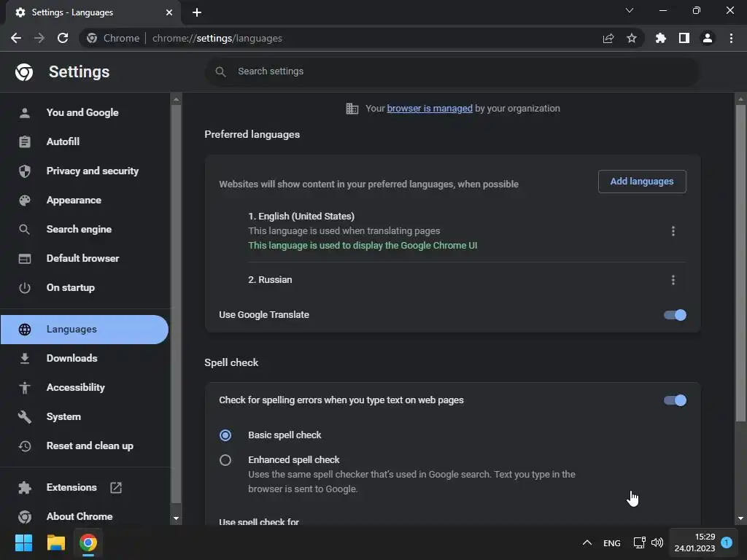Click sidebar scrollbar down arrow
The width and height of the screenshot is (747, 560).
[x=176, y=518]
